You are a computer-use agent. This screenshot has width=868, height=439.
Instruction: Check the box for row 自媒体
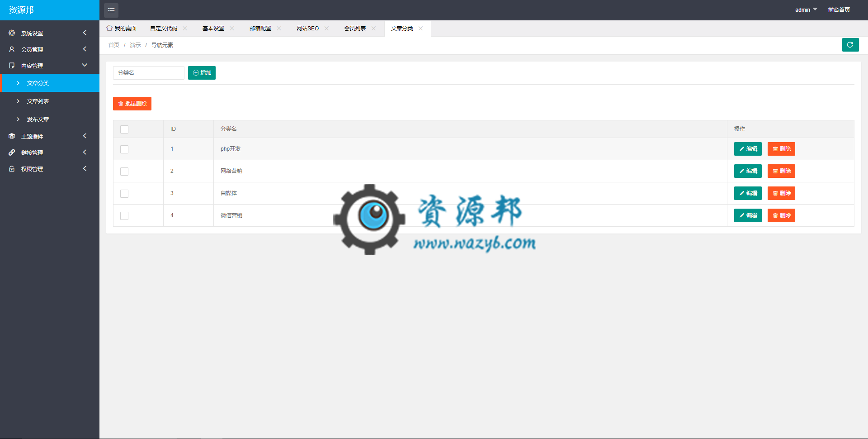[x=124, y=194]
